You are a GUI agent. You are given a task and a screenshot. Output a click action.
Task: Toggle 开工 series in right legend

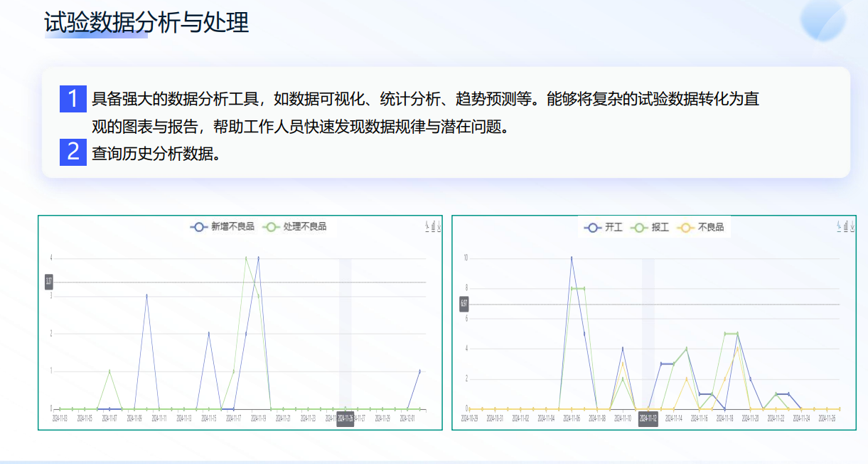(x=604, y=227)
